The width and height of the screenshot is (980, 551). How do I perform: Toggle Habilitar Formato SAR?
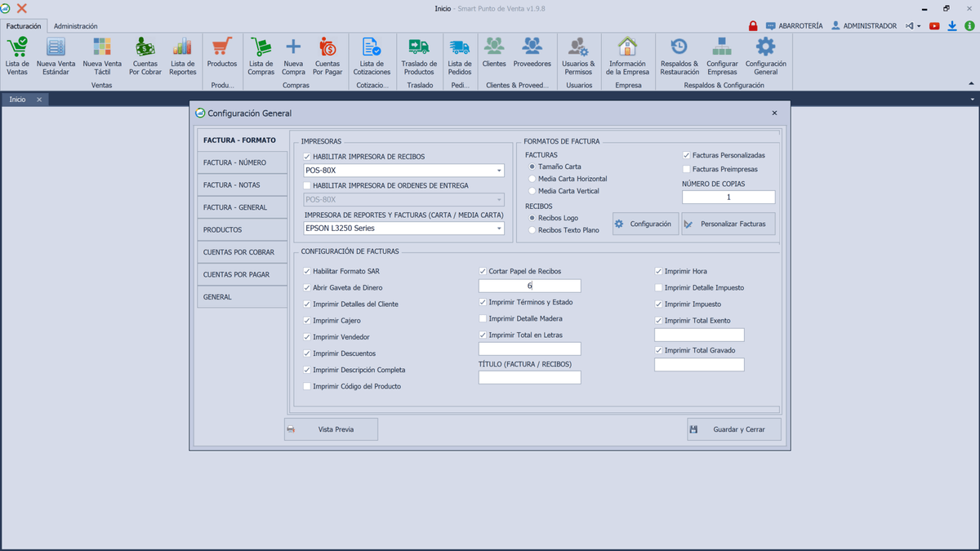tap(307, 271)
